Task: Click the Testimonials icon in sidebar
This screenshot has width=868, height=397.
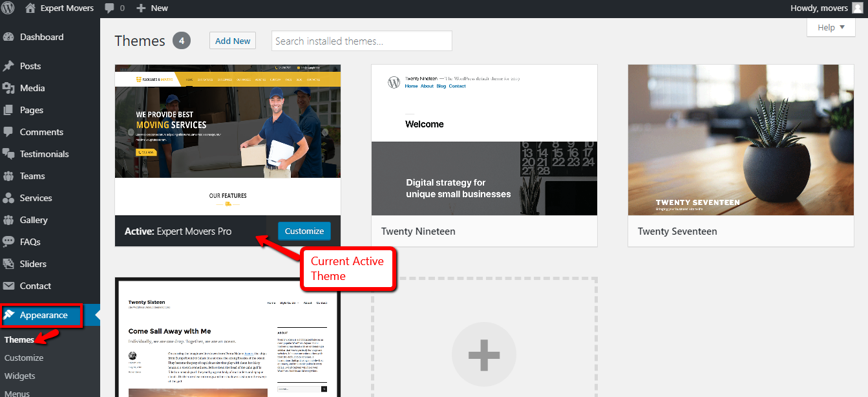Action: (8, 154)
